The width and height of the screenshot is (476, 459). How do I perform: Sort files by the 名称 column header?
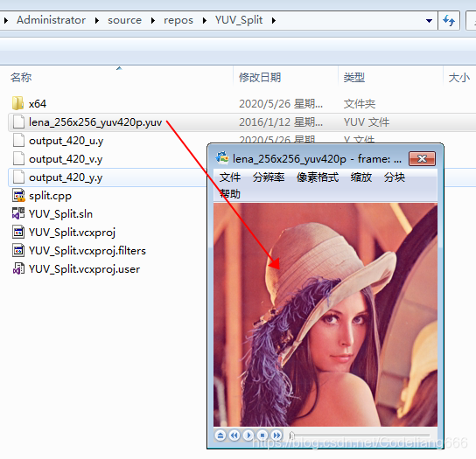click(x=21, y=77)
